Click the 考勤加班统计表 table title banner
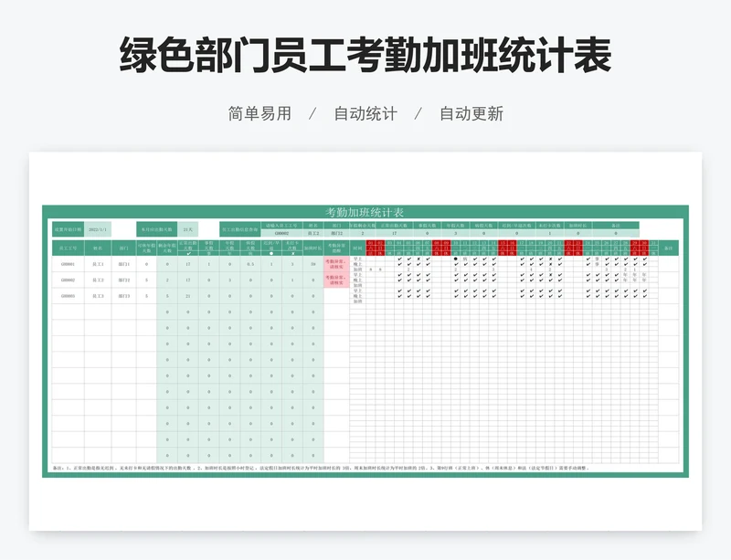Screen dimensions: 731x560 [x=365, y=212]
